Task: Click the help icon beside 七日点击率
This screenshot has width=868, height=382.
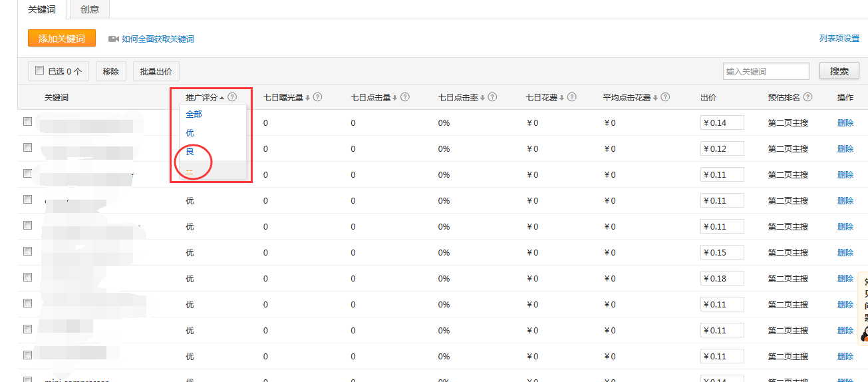Action: pos(492,97)
